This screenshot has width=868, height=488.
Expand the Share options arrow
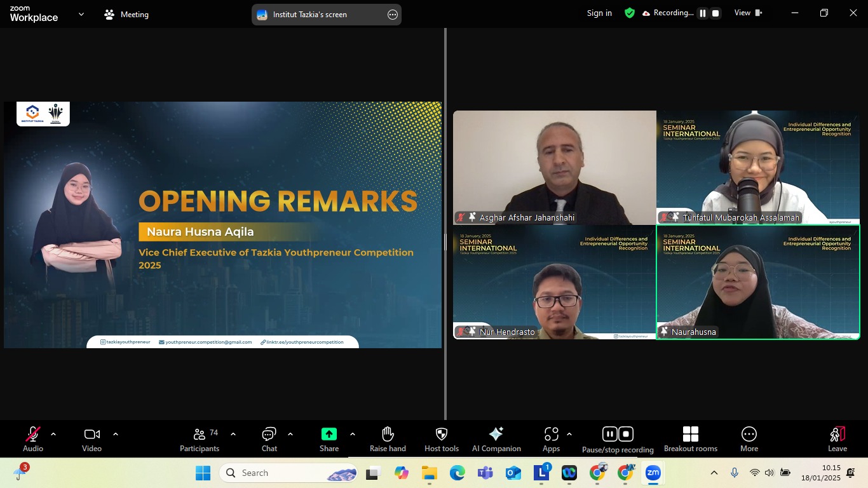353,435
